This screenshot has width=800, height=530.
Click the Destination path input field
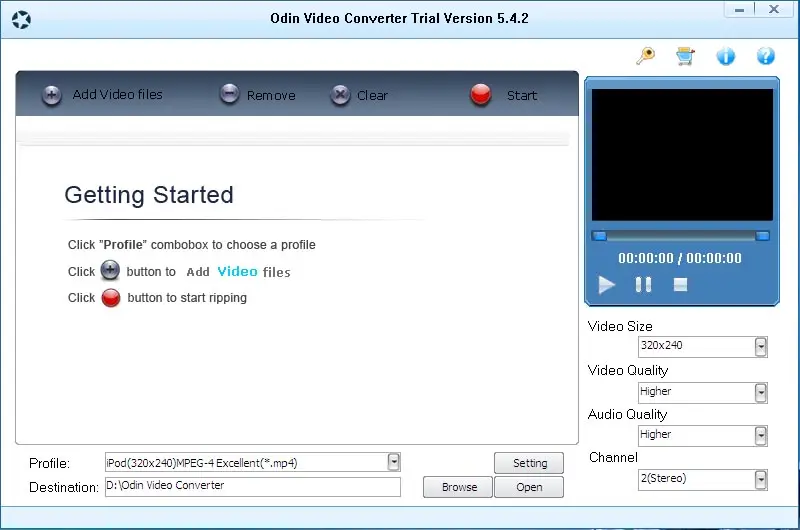click(253, 487)
